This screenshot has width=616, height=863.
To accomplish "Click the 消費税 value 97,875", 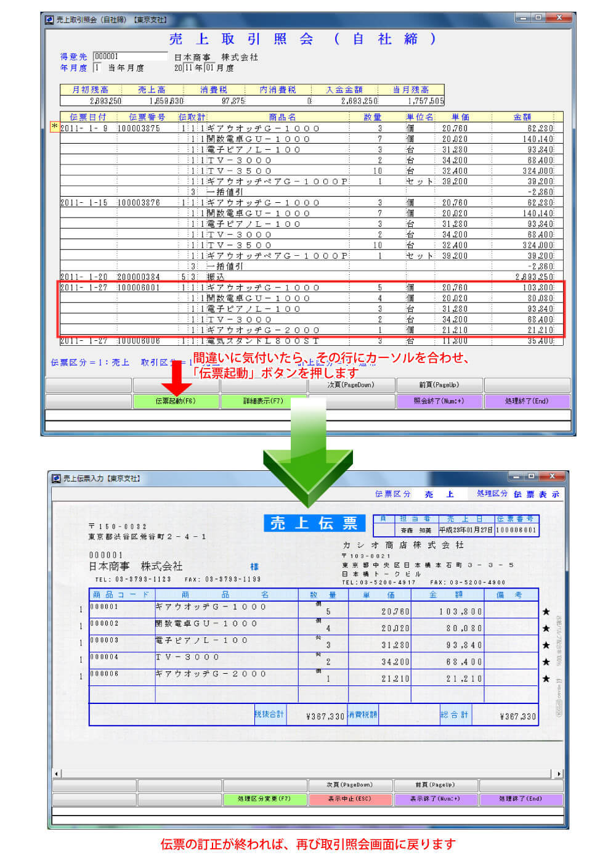I will point(233,101).
